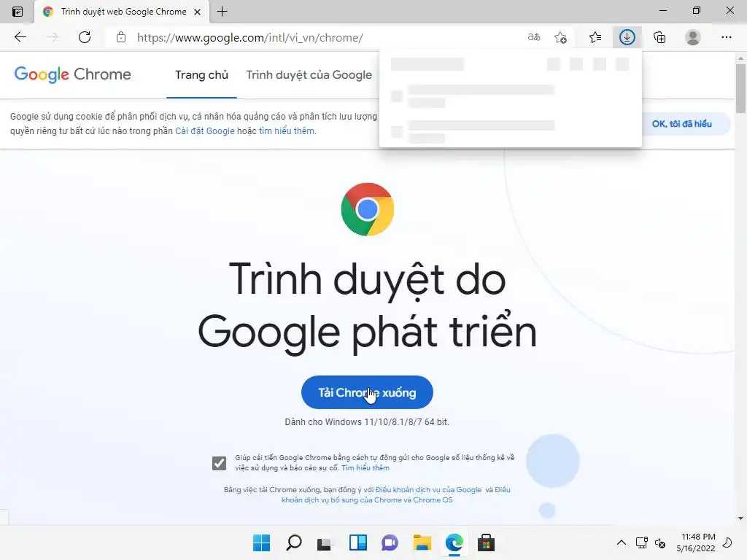The width and height of the screenshot is (747, 560).
Task: Click the tìm hiểu thêm cookie link
Action: pyautogui.click(x=287, y=131)
